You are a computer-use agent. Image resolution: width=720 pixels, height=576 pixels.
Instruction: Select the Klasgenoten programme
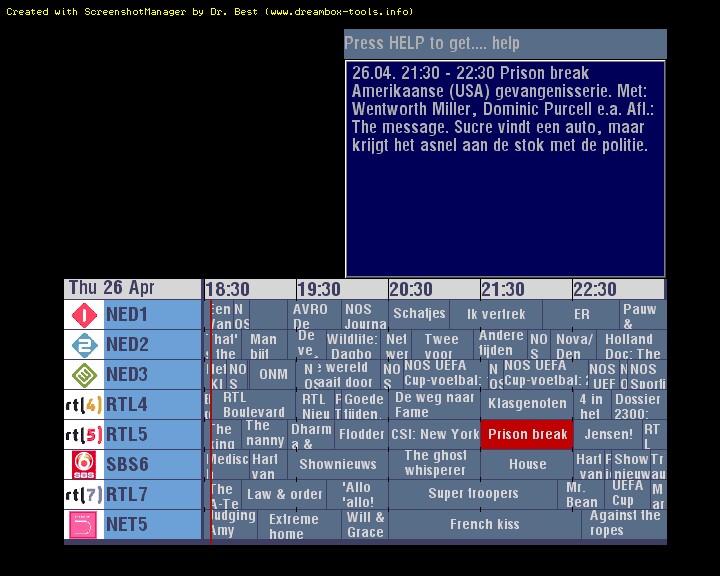coord(527,405)
